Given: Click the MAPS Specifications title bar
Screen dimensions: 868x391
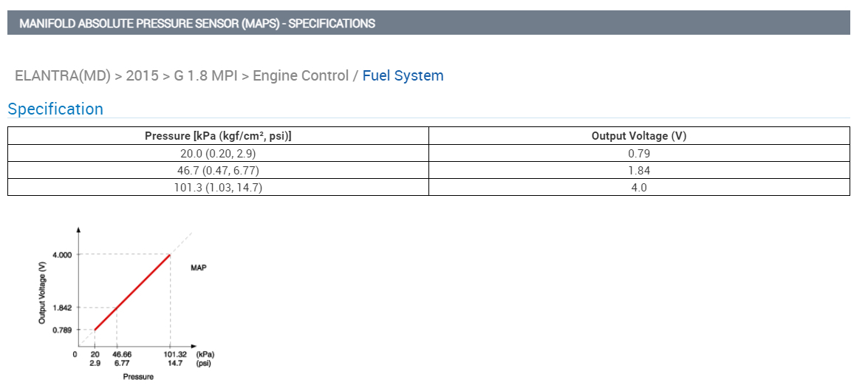Looking at the screenshot, I should point(197,23).
